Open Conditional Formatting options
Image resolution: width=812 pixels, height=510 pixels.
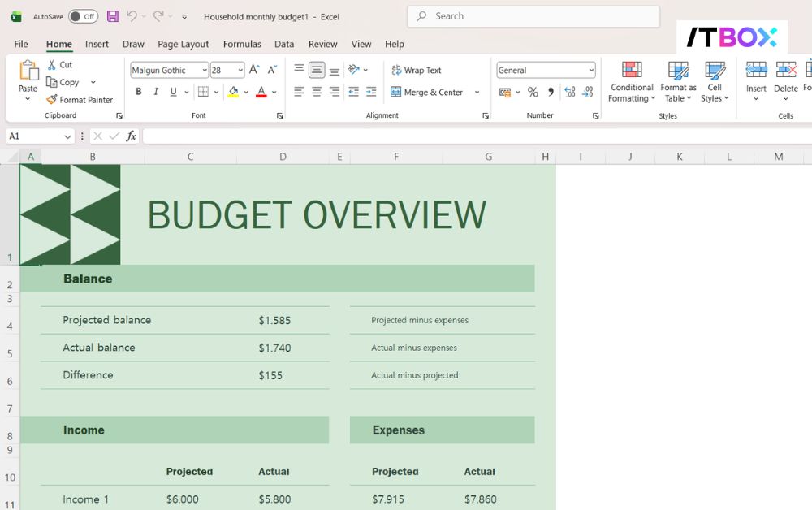(631, 81)
